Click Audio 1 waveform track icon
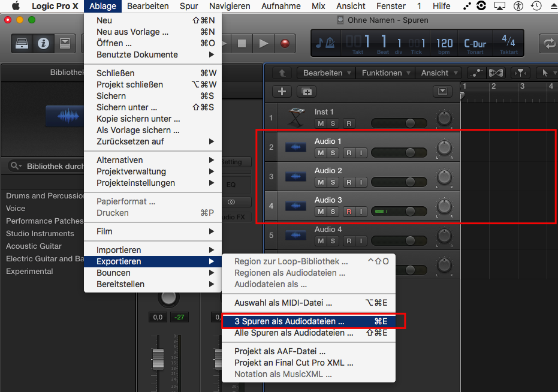 pos(295,147)
